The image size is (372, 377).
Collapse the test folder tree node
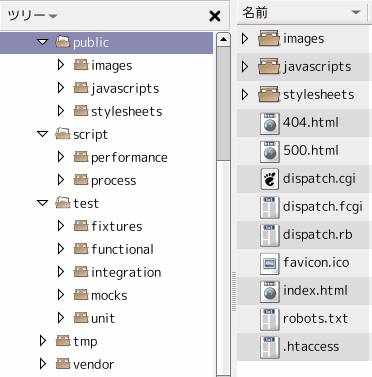pos(43,203)
